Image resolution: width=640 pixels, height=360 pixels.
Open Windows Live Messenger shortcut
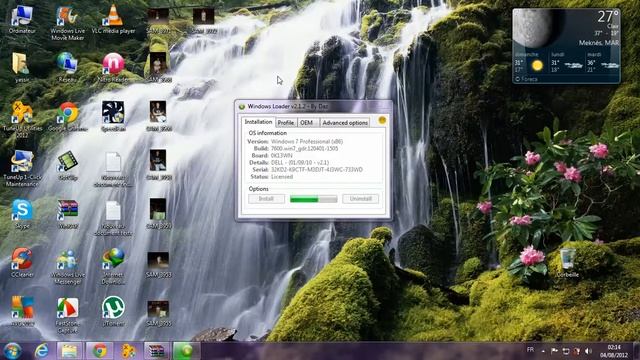coord(68,266)
